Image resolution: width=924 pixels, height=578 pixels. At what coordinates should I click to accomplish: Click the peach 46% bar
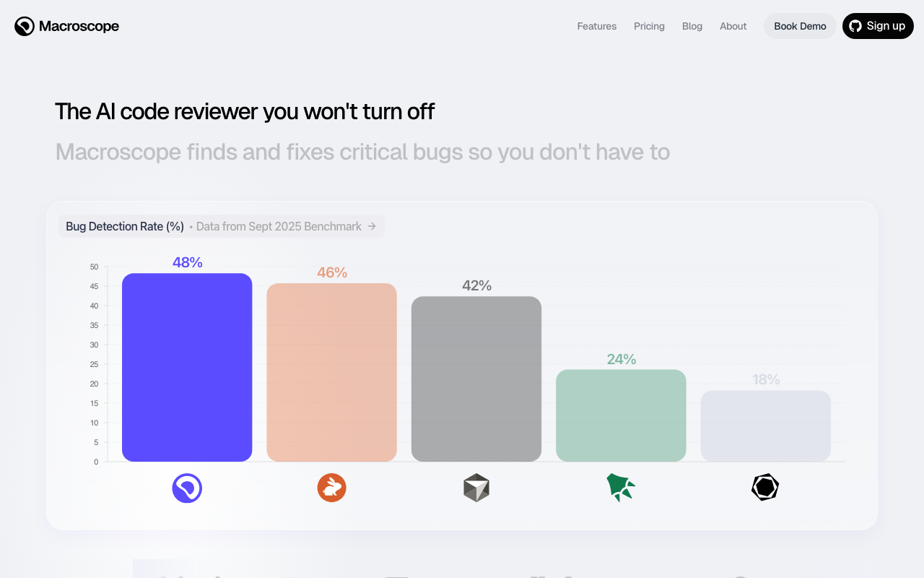click(x=331, y=372)
